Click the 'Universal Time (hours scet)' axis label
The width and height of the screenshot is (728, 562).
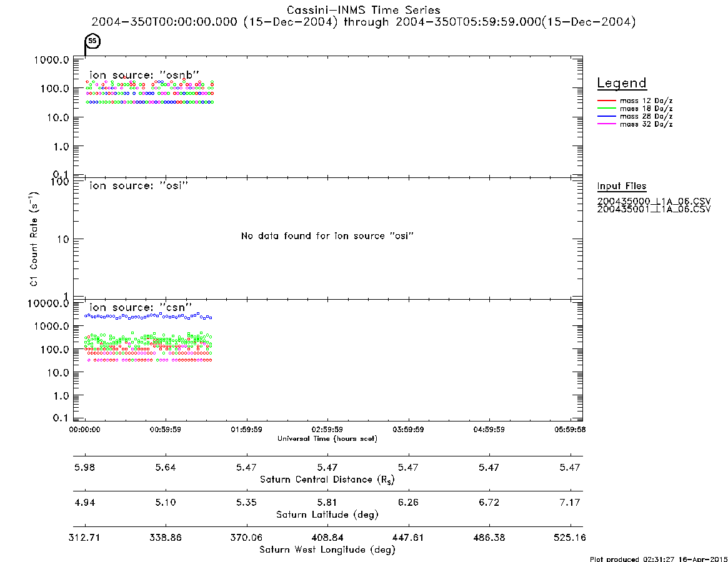point(327,438)
